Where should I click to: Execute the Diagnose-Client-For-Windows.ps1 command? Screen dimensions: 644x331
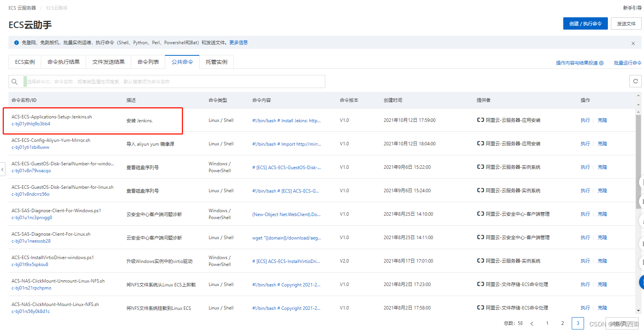[585, 214]
